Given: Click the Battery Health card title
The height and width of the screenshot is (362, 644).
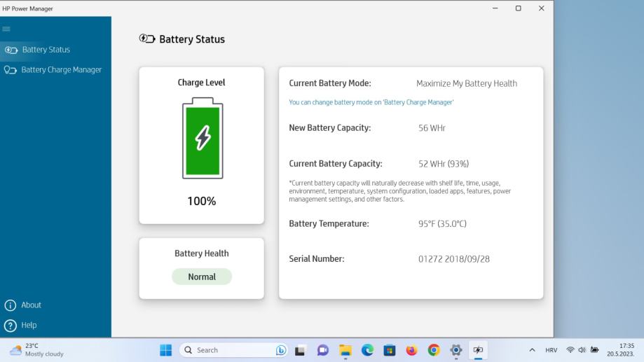Looking at the screenshot, I should [202, 253].
